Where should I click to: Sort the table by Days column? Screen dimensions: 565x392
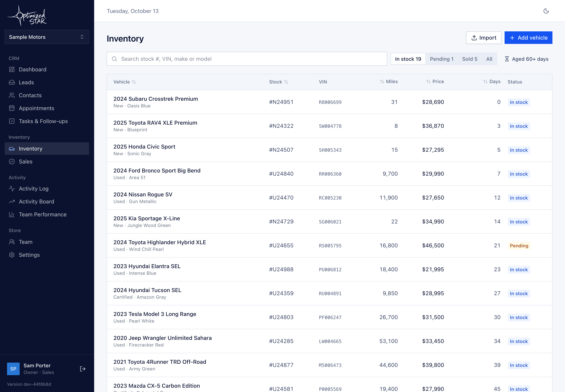(492, 82)
